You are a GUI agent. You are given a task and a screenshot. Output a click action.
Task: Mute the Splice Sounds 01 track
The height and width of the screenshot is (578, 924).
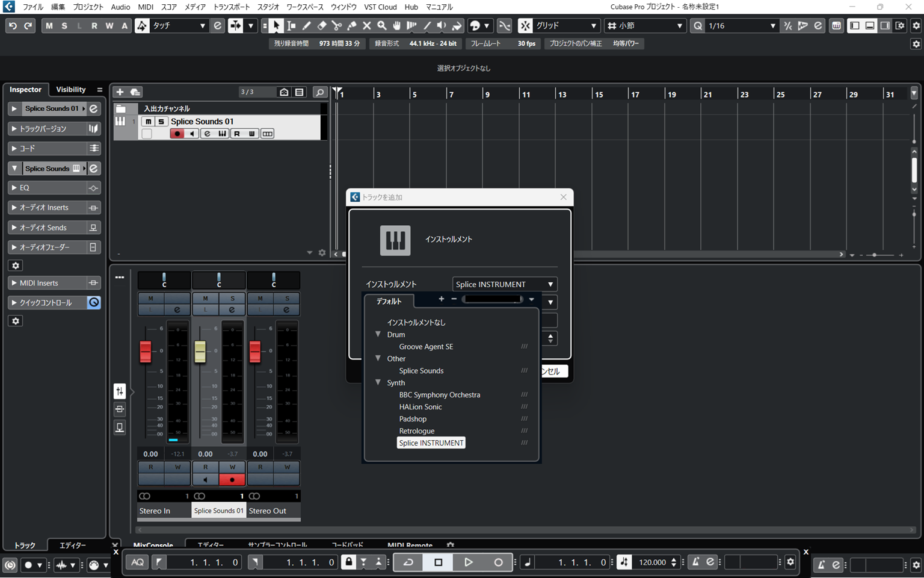(148, 122)
